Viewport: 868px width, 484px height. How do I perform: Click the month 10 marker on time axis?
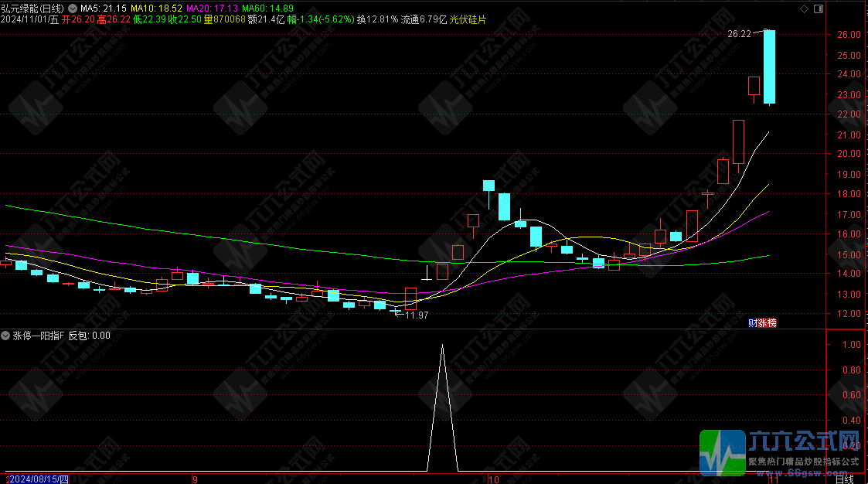(494, 479)
